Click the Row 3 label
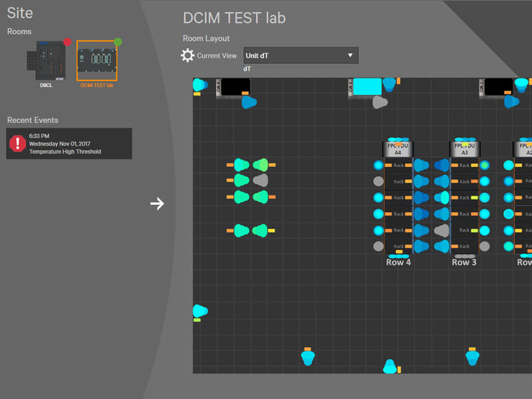Image resolution: width=532 pixels, height=399 pixels. point(464,262)
